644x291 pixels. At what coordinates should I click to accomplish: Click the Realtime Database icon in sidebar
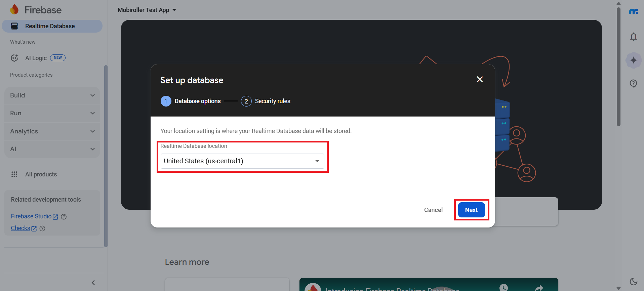14,26
